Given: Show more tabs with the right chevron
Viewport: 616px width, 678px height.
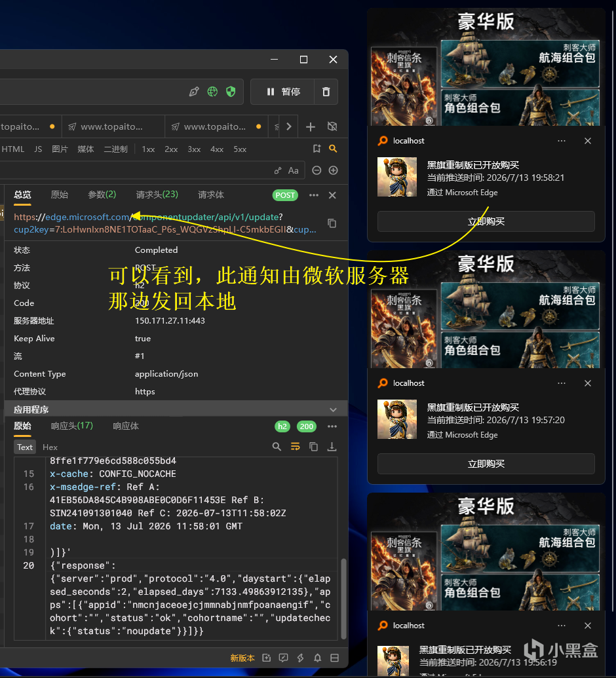Looking at the screenshot, I should (x=289, y=126).
